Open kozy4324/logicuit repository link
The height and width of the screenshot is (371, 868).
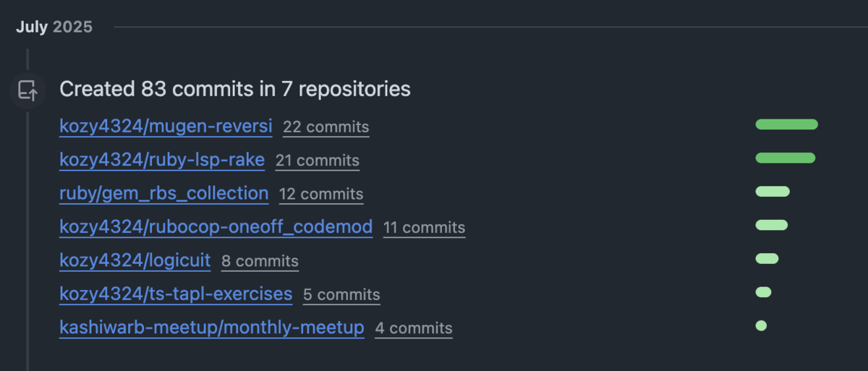[x=135, y=260]
